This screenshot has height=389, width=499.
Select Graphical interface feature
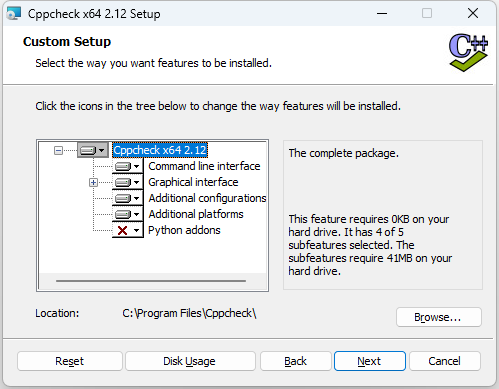coord(193,182)
